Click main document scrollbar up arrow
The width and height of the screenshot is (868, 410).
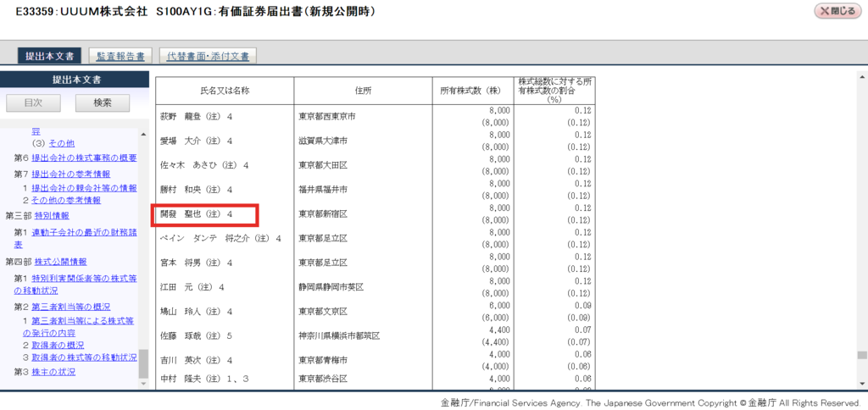click(x=861, y=75)
